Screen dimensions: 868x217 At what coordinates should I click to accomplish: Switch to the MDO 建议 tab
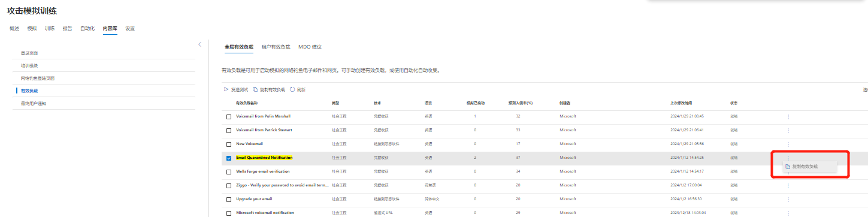click(x=310, y=46)
